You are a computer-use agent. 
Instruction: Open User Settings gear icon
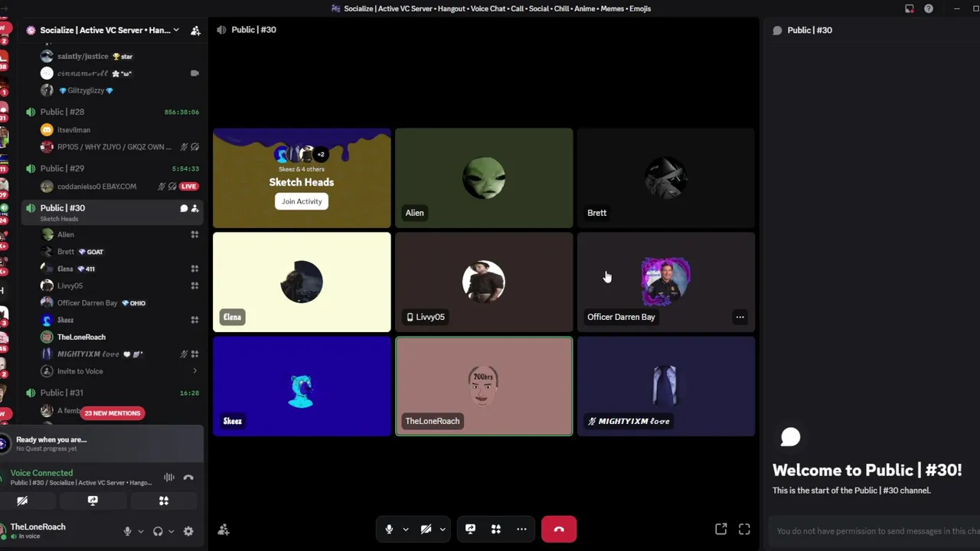(188, 531)
